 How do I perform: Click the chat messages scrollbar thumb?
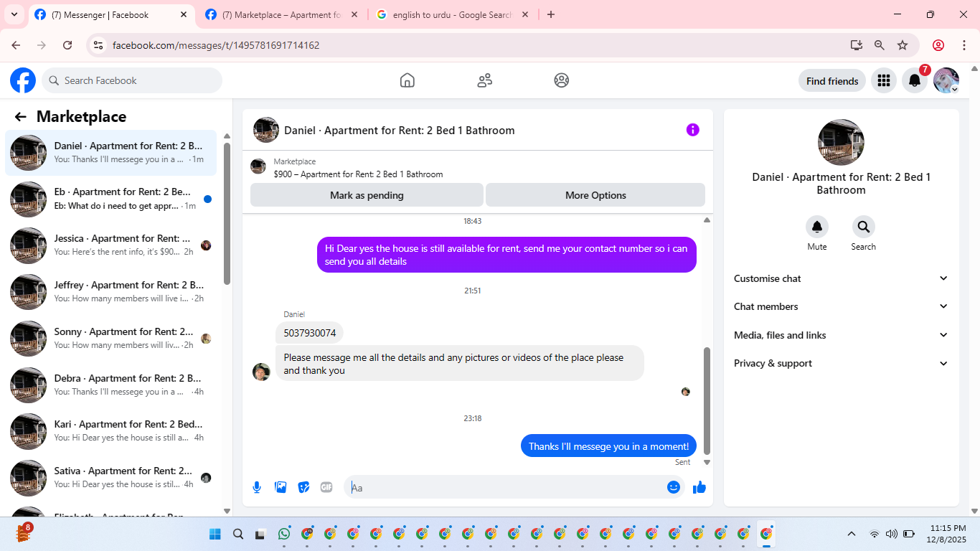pos(707,401)
